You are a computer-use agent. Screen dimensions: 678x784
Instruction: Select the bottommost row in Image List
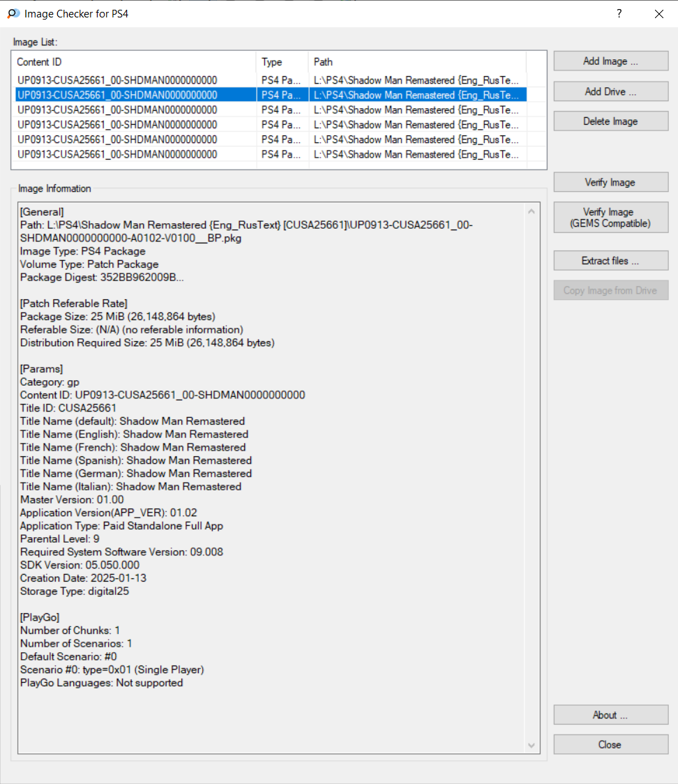[x=271, y=155]
